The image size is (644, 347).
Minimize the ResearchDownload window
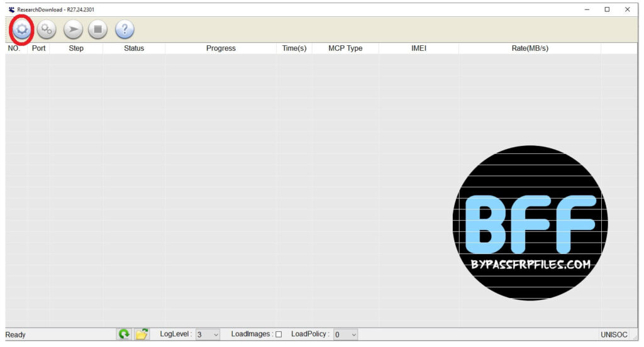[587, 9]
